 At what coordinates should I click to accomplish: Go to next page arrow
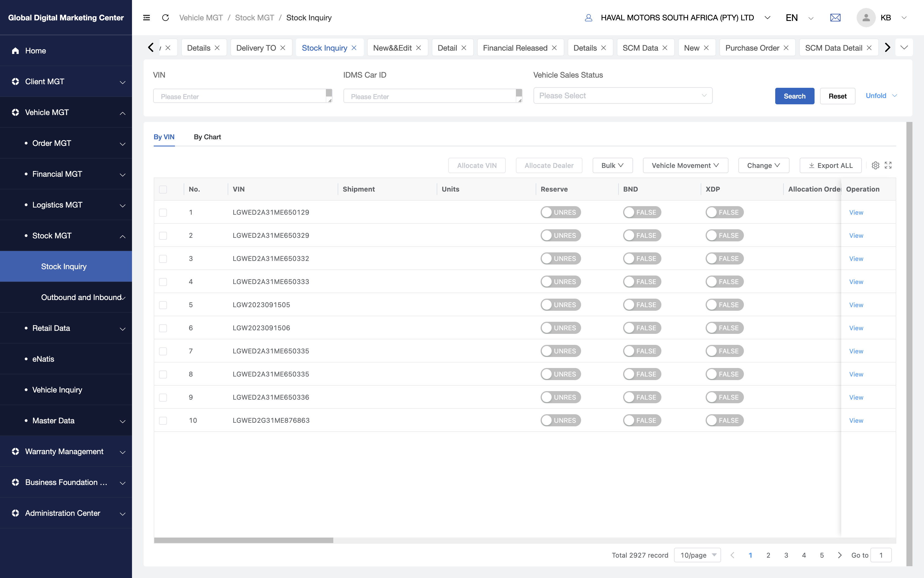pos(840,555)
